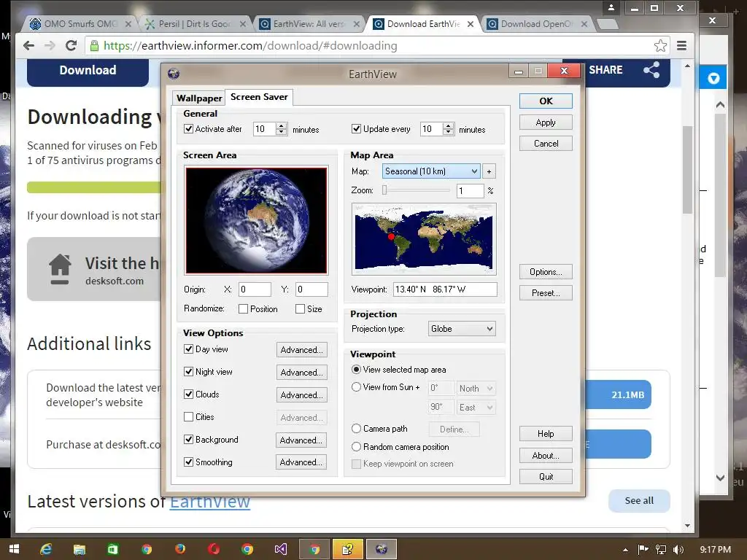Toggle the Activate after checkbox

(189, 129)
